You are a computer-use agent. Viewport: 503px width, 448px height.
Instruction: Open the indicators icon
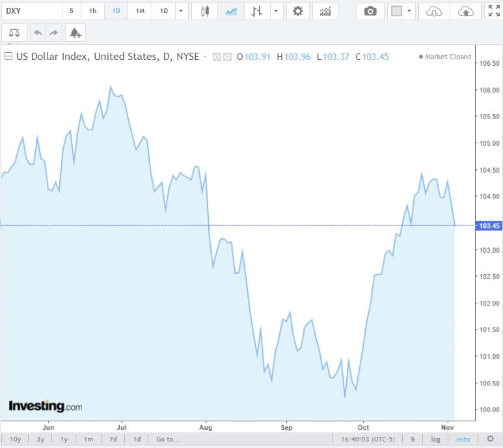325,11
